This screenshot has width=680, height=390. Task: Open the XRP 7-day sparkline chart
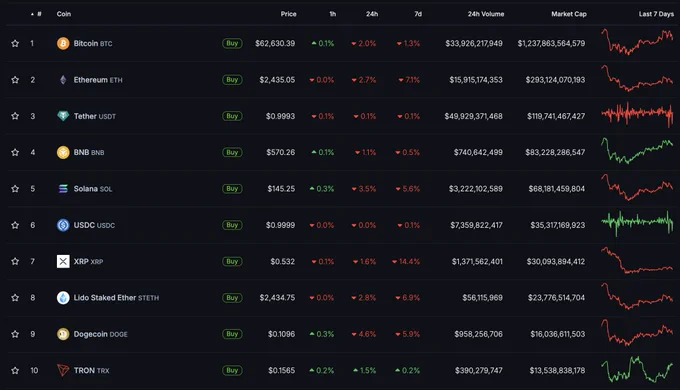point(637,260)
